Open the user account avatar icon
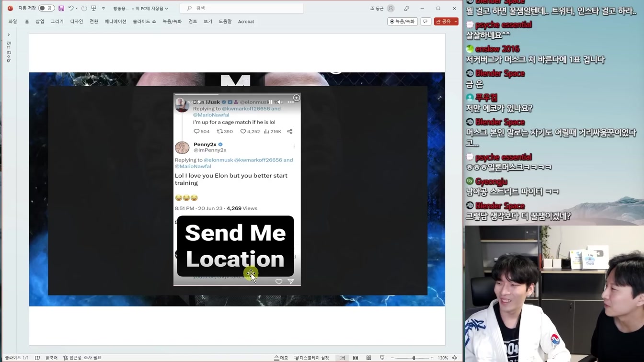The height and width of the screenshot is (362, 644). pos(391,8)
